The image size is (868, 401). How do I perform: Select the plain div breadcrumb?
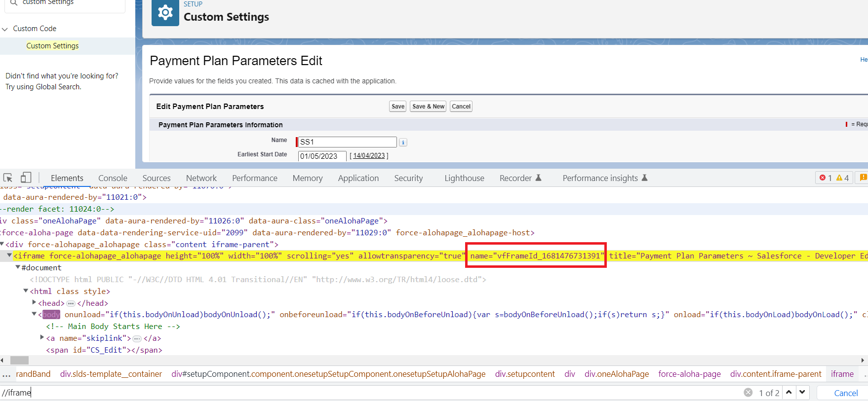point(570,374)
